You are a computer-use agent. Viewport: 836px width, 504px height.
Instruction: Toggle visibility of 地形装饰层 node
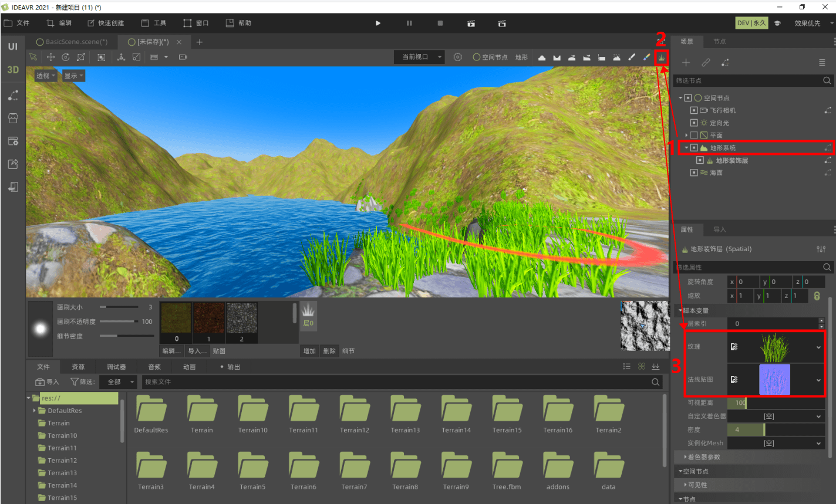click(700, 160)
